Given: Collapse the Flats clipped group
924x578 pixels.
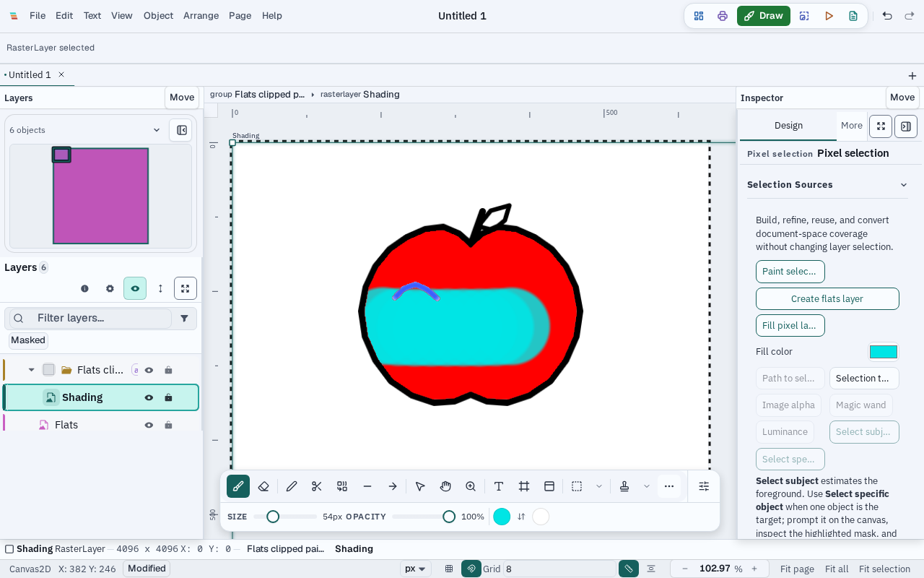Looking at the screenshot, I should coord(31,370).
